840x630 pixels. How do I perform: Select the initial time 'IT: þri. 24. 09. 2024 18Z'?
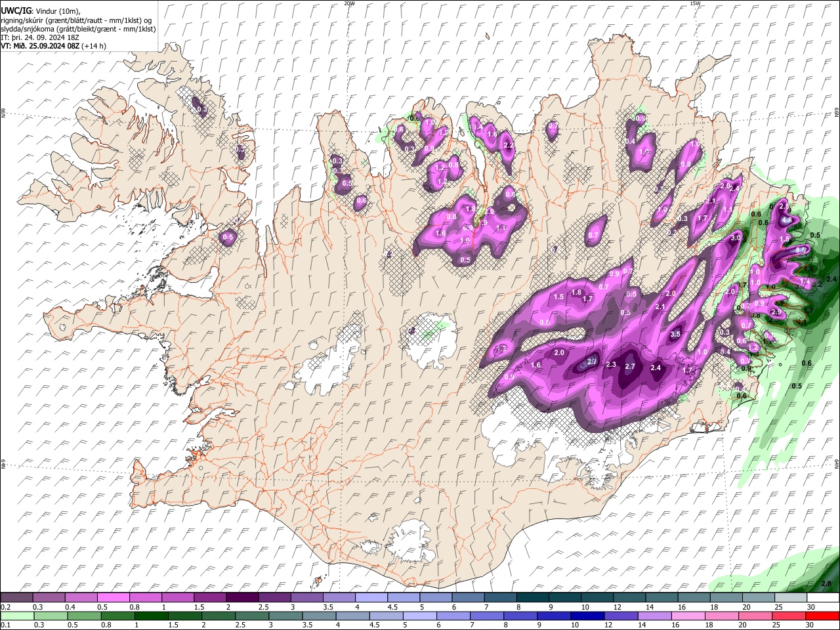(40, 37)
